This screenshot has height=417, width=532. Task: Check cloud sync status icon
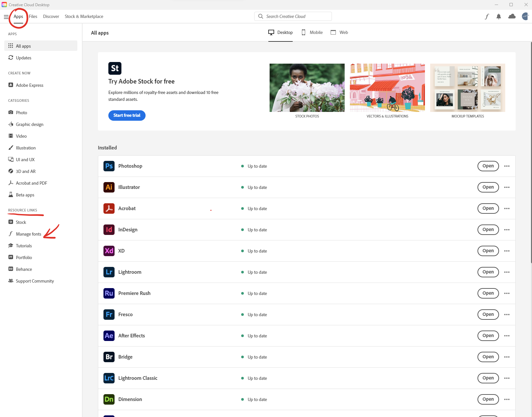coord(512,16)
